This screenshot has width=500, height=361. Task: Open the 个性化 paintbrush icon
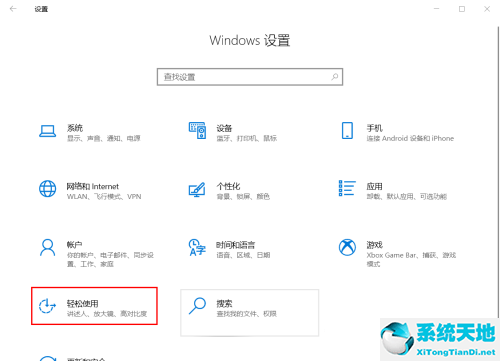tap(197, 189)
